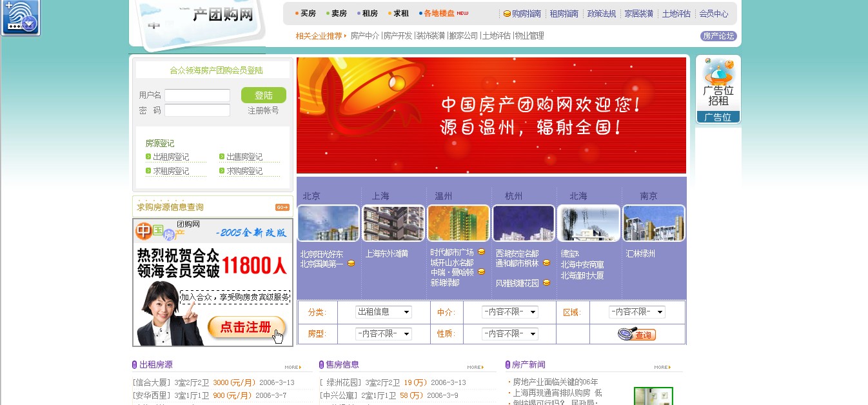Click coin icon next to 北京国美第一

[x=351, y=263]
